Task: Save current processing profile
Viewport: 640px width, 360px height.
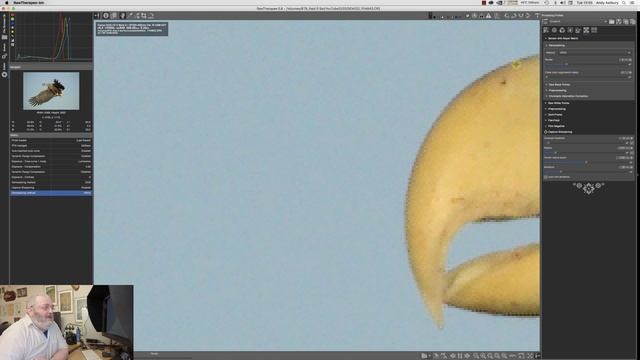Action: [618, 22]
